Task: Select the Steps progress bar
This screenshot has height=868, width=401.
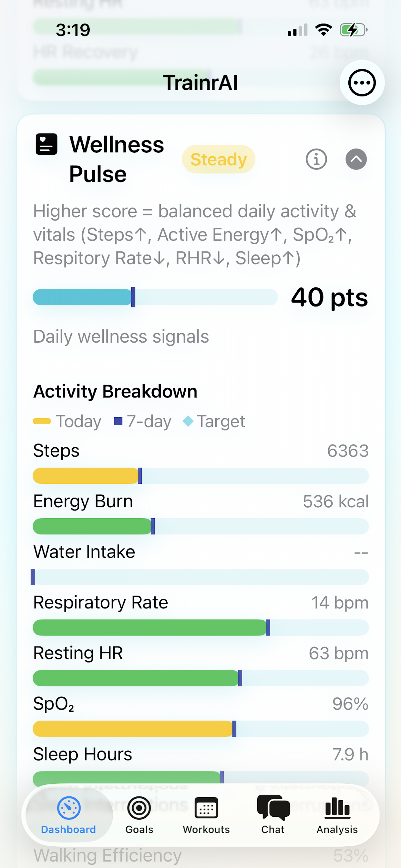Action: click(200, 476)
